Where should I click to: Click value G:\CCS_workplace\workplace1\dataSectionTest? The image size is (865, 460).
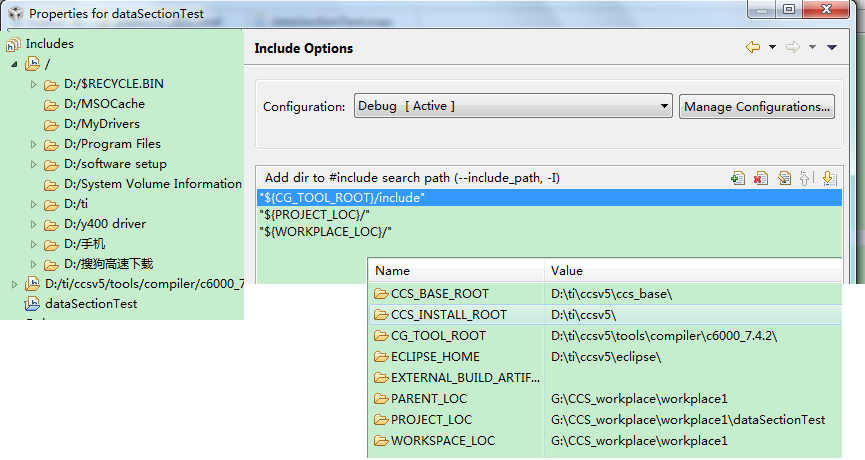tap(688, 420)
